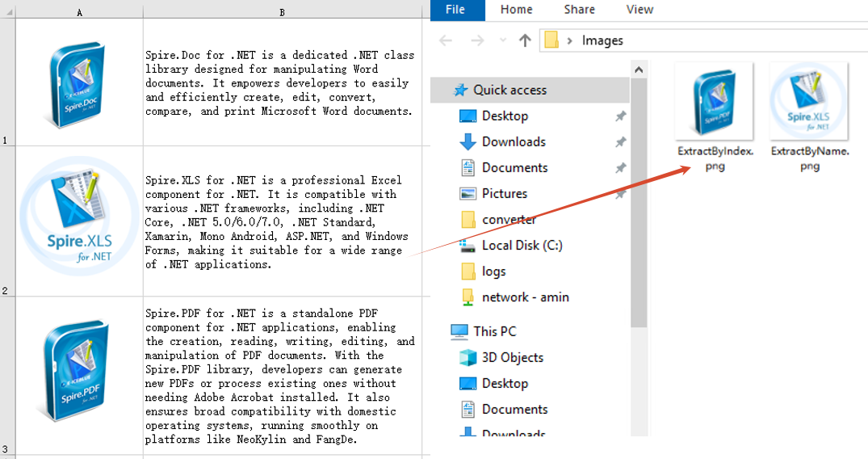Select cell with Spire.XLS description
The image size is (868, 459).
[283, 221]
